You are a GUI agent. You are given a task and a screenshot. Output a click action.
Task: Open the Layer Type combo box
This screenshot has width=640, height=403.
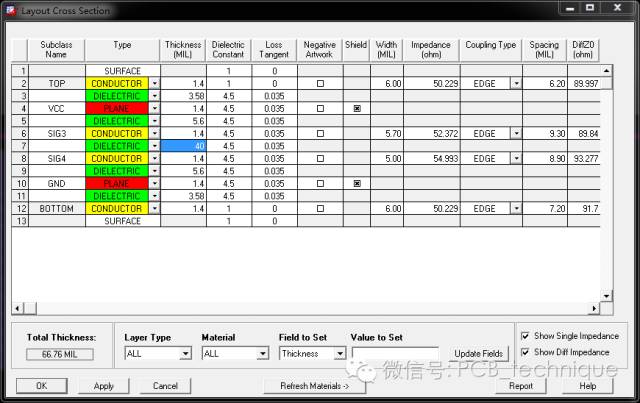(x=185, y=353)
